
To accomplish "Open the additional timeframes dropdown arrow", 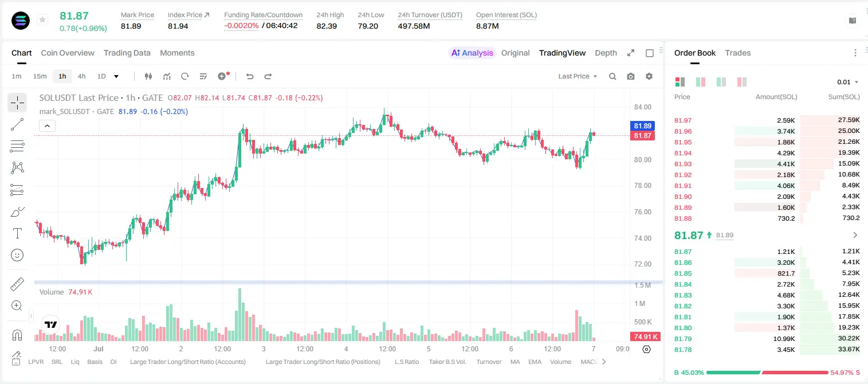I will pyautogui.click(x=116, y=76).
